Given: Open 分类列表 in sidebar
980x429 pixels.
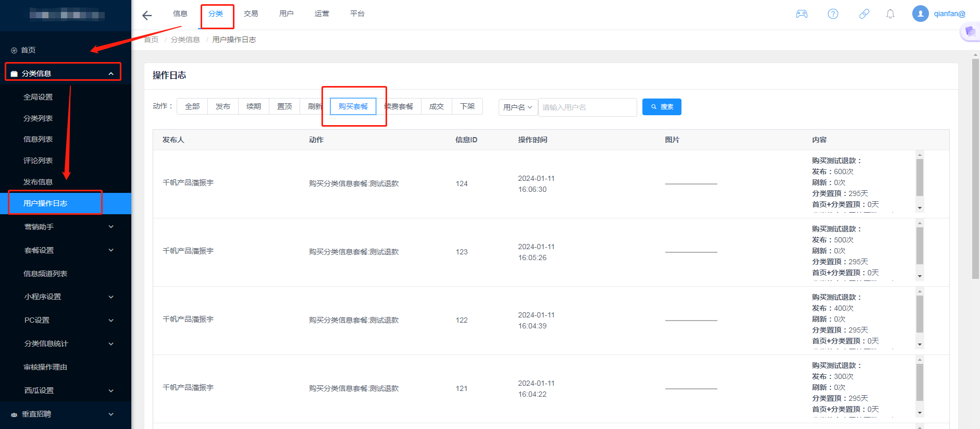Looking at the screenshot, I should [x=38, y=118].
